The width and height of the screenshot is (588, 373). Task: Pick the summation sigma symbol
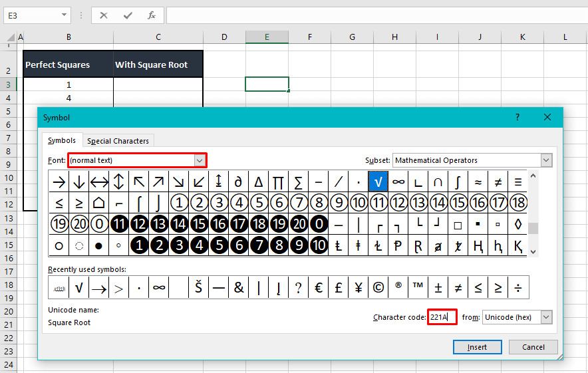[299, 181]
